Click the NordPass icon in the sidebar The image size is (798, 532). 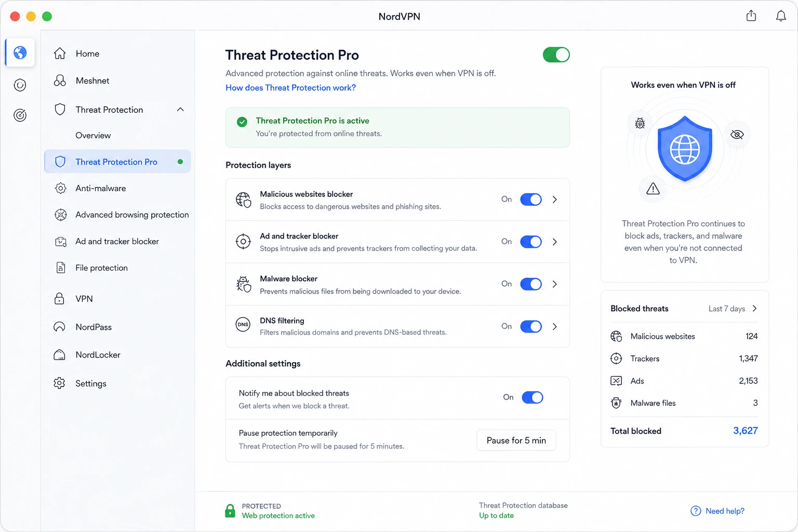tap(60, 327)
